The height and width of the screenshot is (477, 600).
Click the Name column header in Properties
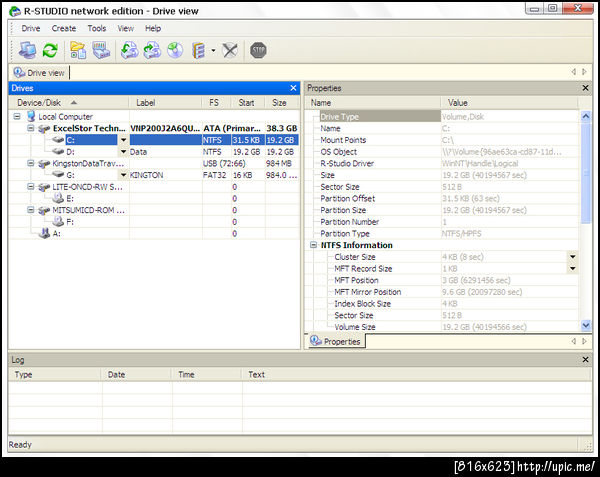coord(373,103)
